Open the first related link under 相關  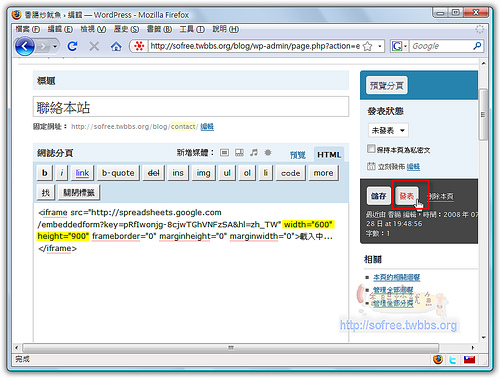[396, 277]
